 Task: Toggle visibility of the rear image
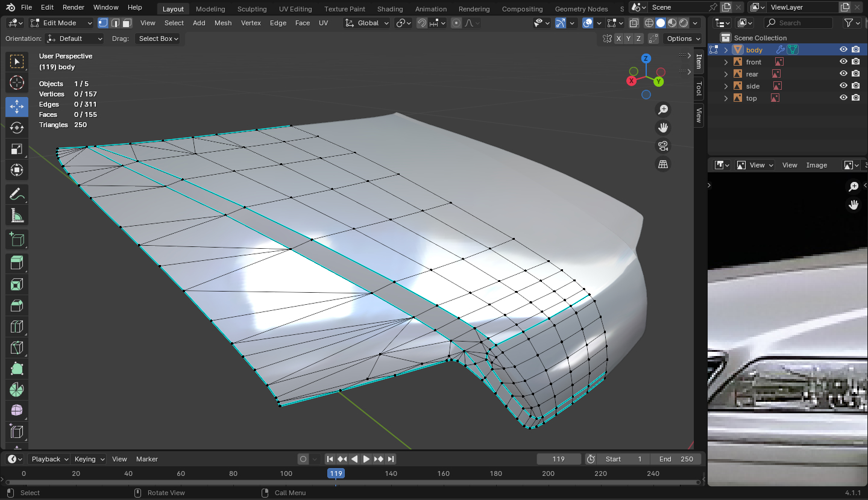(x=843, y=74)
